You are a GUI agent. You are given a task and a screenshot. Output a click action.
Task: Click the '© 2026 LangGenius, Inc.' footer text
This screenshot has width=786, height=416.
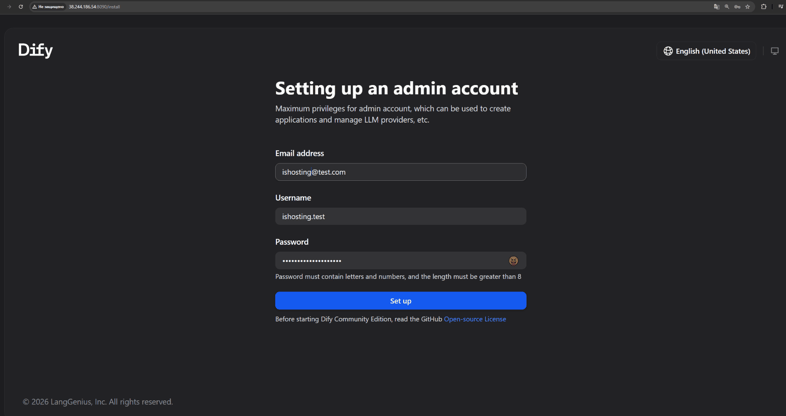pos(98,402)
